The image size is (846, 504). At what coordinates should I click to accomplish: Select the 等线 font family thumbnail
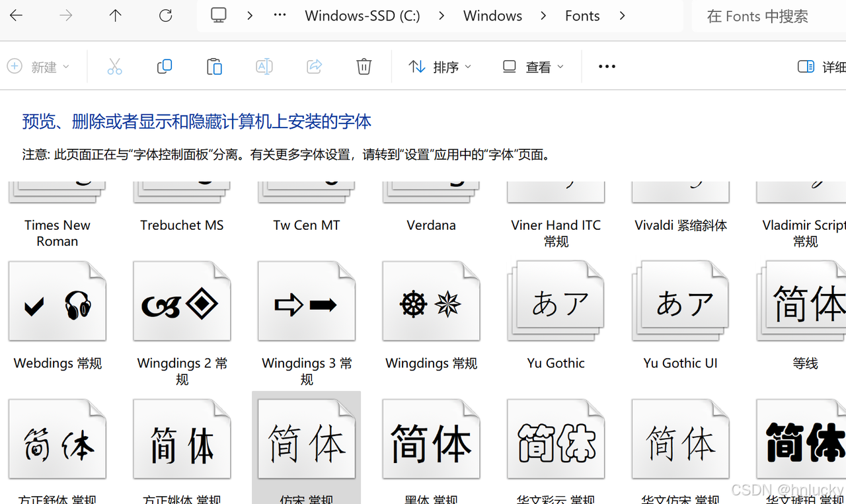coord(801,302)
